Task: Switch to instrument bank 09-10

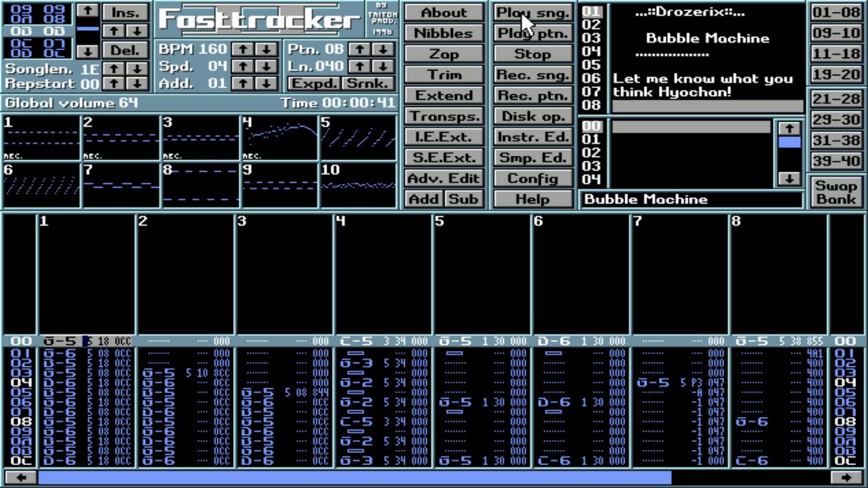Action: point(835,33)
